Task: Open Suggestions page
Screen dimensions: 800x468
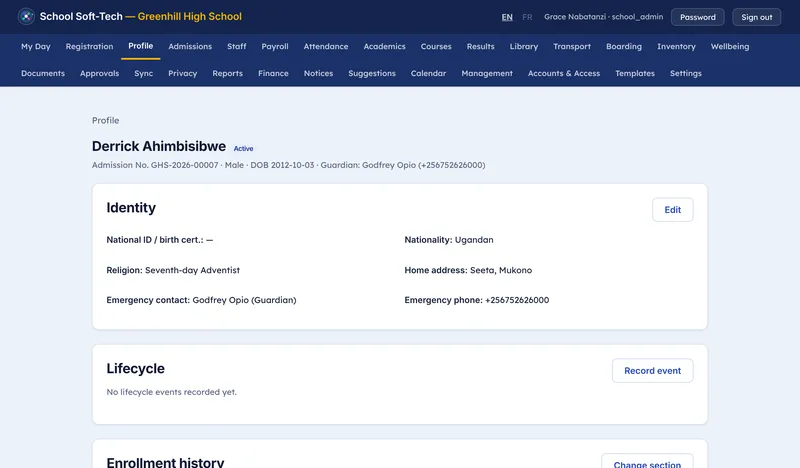Action: (372, 73)
